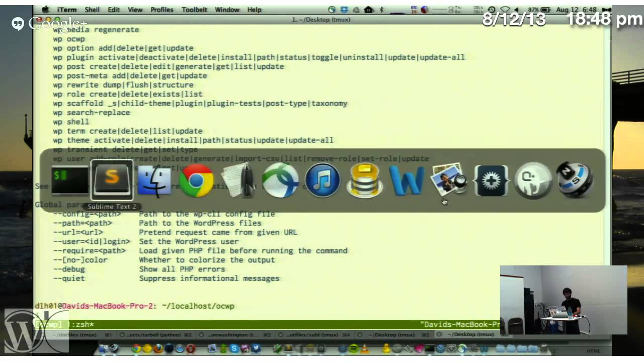Open the Profiles menu
This screenshot has width=644, height=362.
tap(162, 10)
